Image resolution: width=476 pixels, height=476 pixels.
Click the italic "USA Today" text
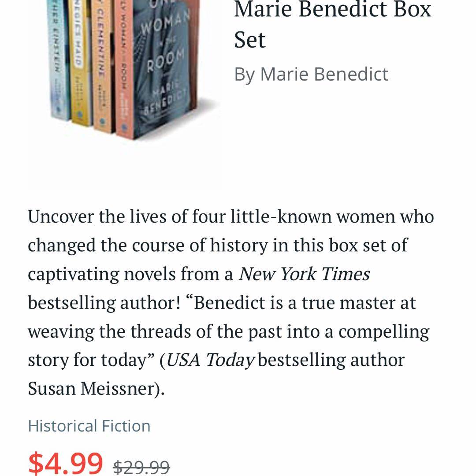[x=211, y=360]
